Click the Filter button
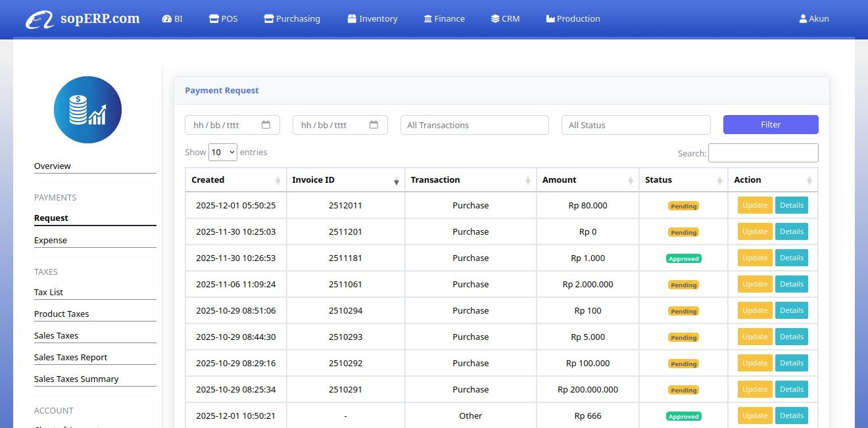The image size is (868, 428). click(770, 124)
